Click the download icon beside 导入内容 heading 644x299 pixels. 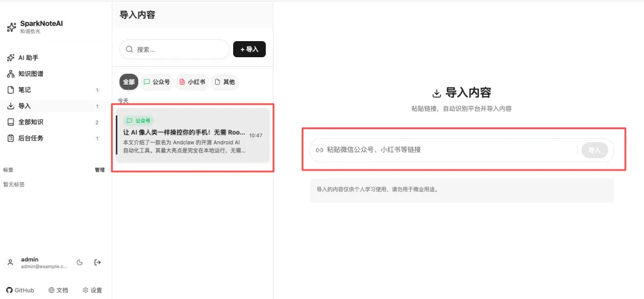[x=437, y=93]
